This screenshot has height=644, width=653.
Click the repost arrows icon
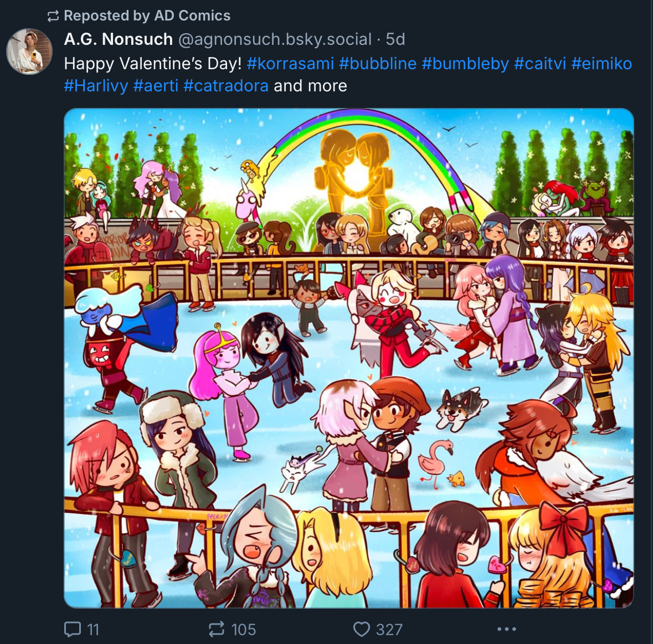tap(217, 629)
